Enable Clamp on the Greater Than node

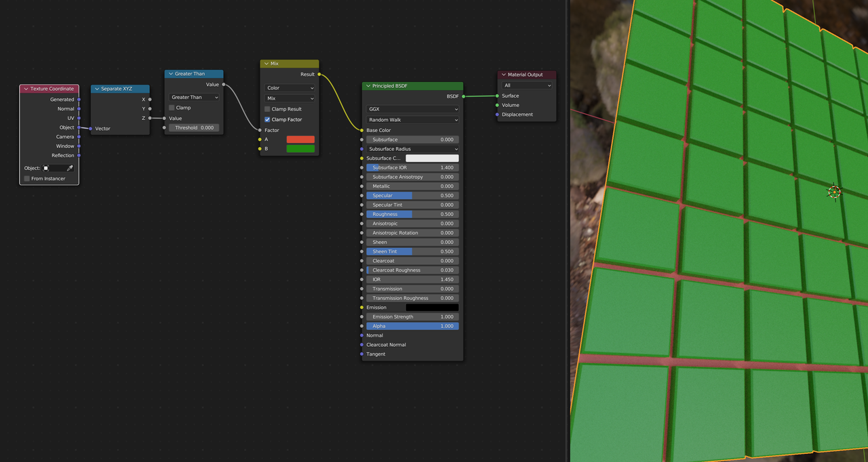[x=172, y=108]
